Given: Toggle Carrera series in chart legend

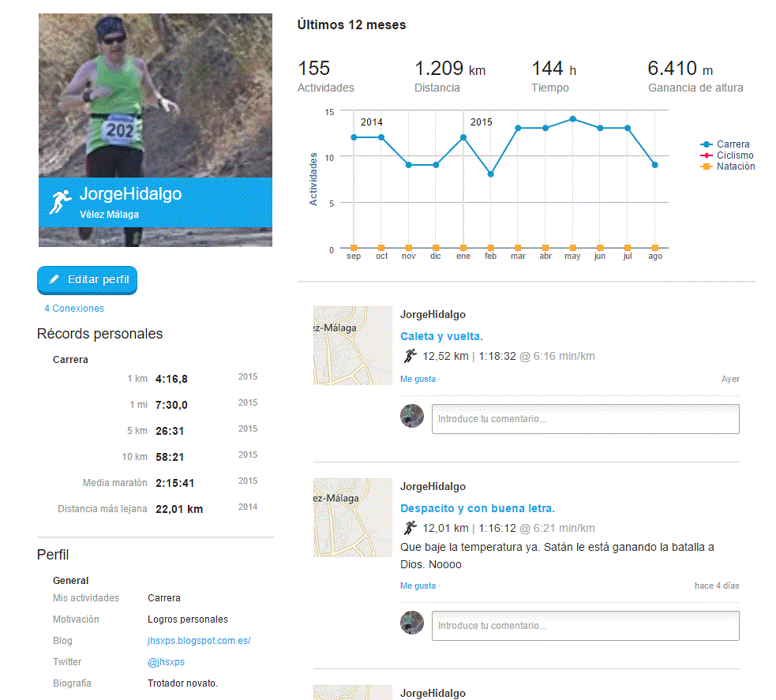Looking at the screenshot, I should click(x=725, y=144).
